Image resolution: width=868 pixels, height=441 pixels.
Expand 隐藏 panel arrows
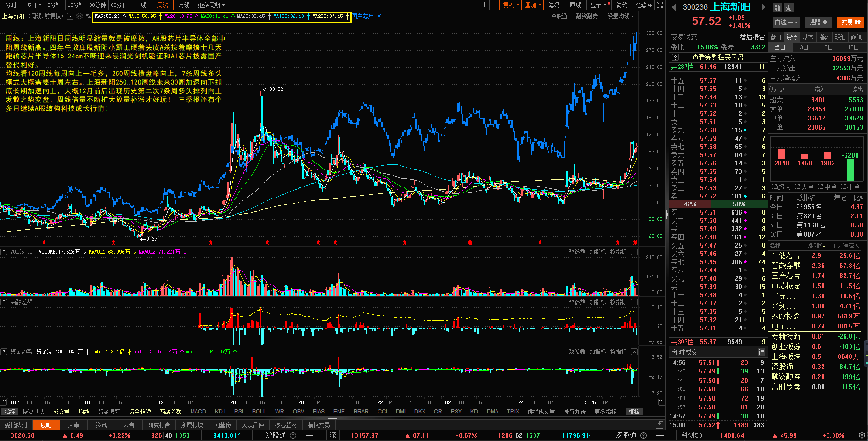pyautogui.click(x=643, y=5)
